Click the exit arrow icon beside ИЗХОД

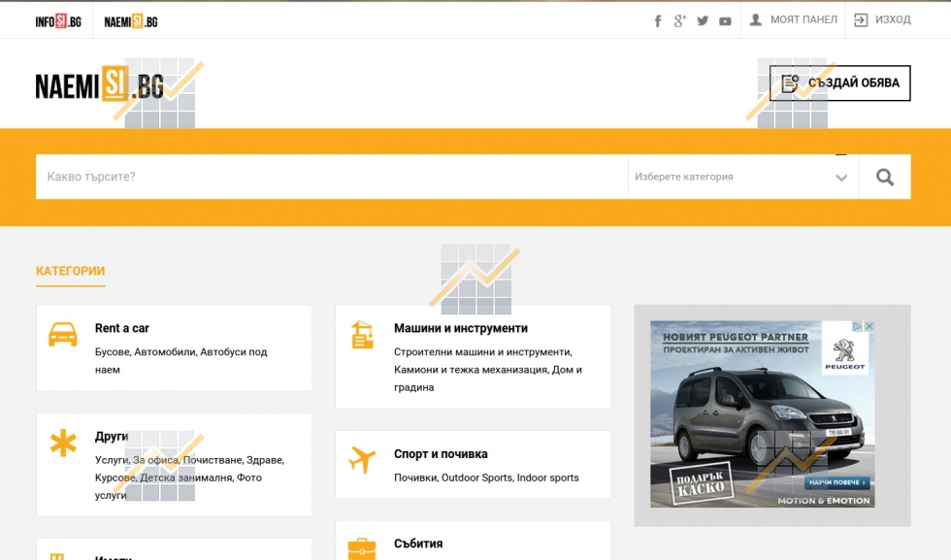pos(861,20)
